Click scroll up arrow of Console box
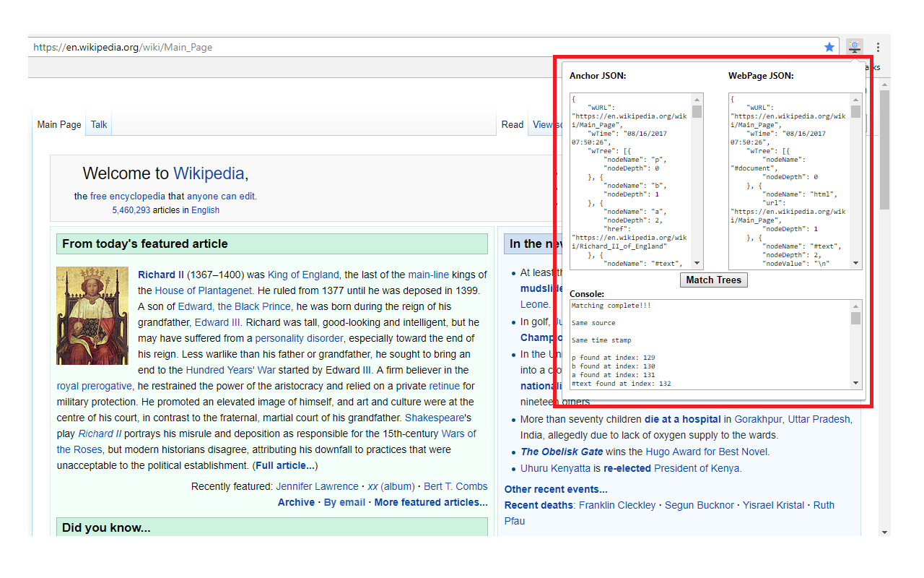The width and height of the screenshot is (924, 578). 856,306
